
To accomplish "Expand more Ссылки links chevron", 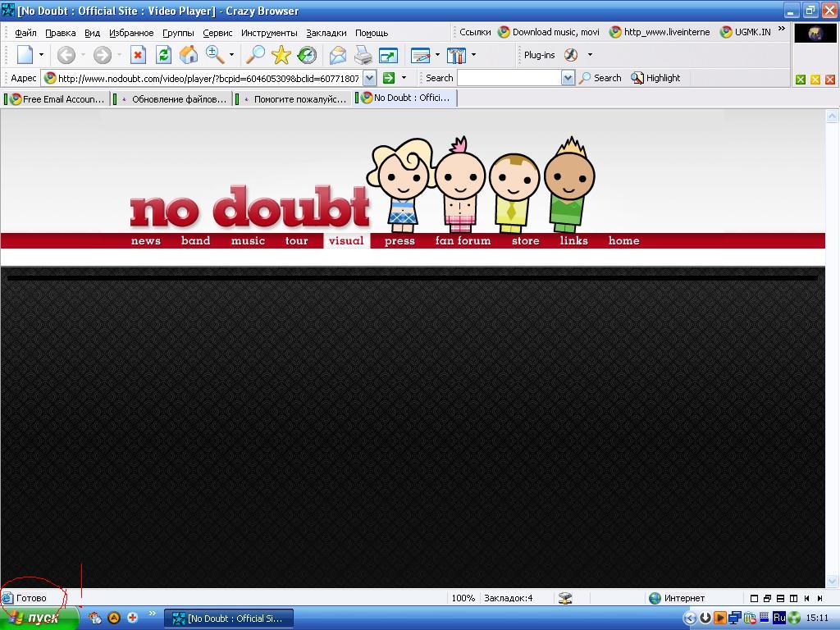I will pos(782,29).
